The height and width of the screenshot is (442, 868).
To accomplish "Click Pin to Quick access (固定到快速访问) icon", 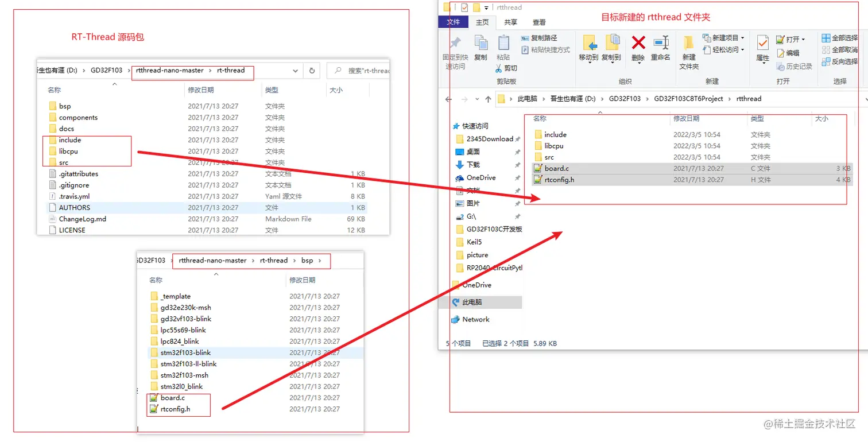I will pyautogui.click(x=455, y=44).
